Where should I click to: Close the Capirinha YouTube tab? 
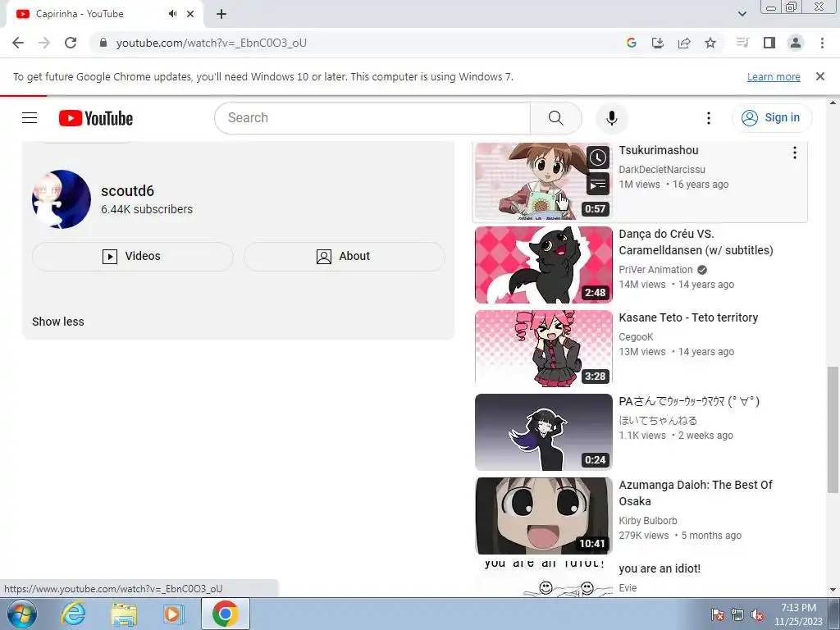pyautogui.click(x=190, y=14)
